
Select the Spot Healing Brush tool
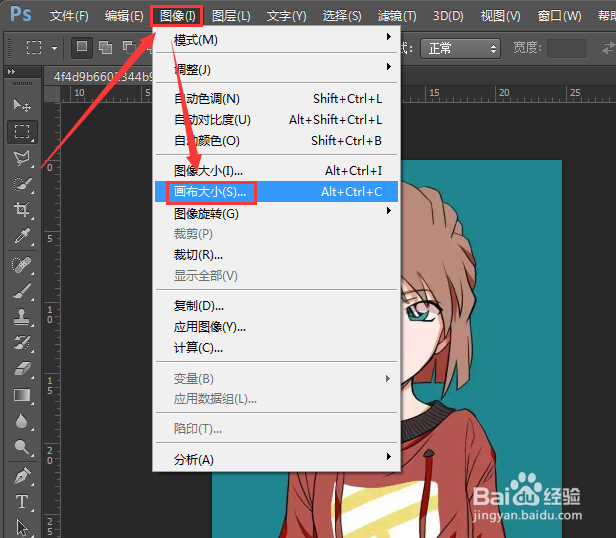tap(22, 264)
